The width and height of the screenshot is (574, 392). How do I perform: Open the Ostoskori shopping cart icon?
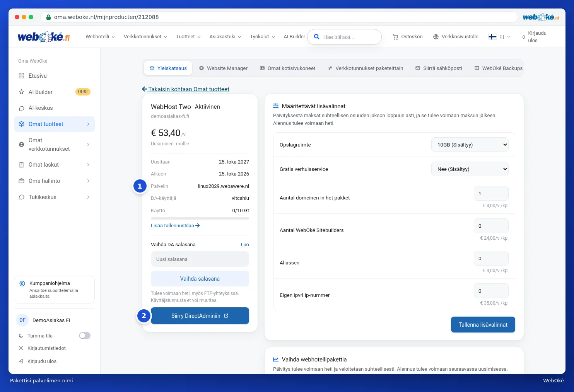click(x=395, y=37)
